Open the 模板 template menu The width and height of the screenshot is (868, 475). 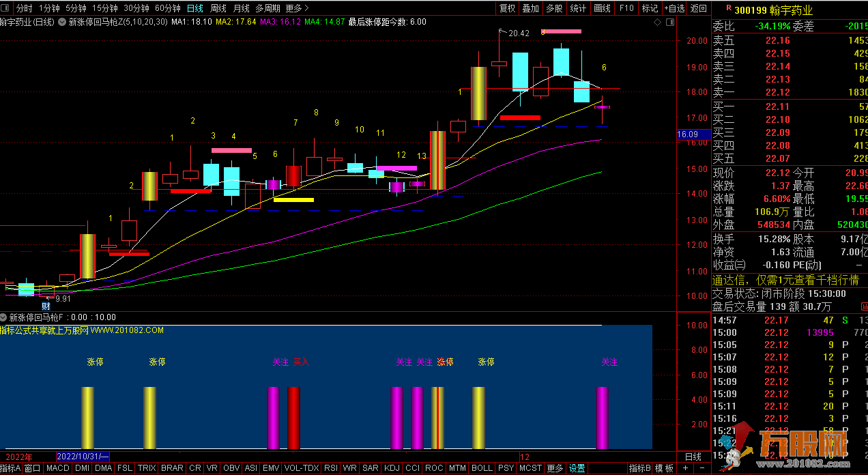coord(664,468)
